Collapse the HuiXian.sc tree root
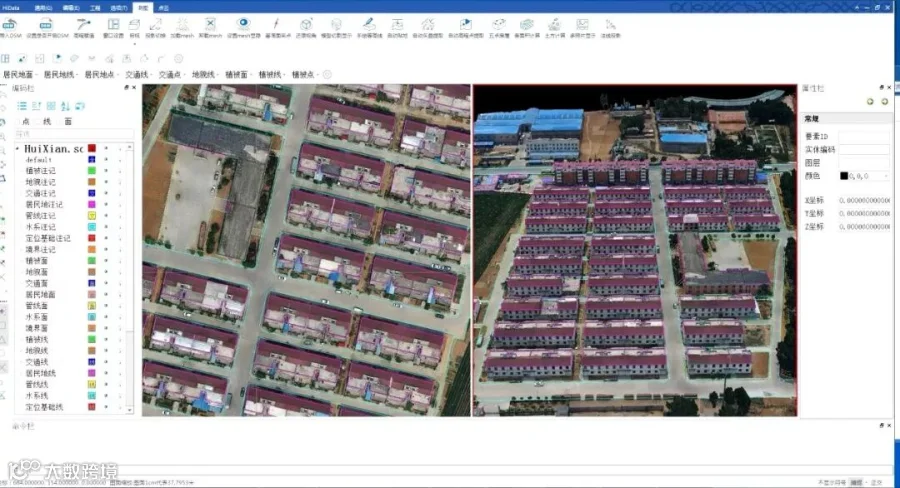Viewport: 900px width, 488px height. [17, 149]
